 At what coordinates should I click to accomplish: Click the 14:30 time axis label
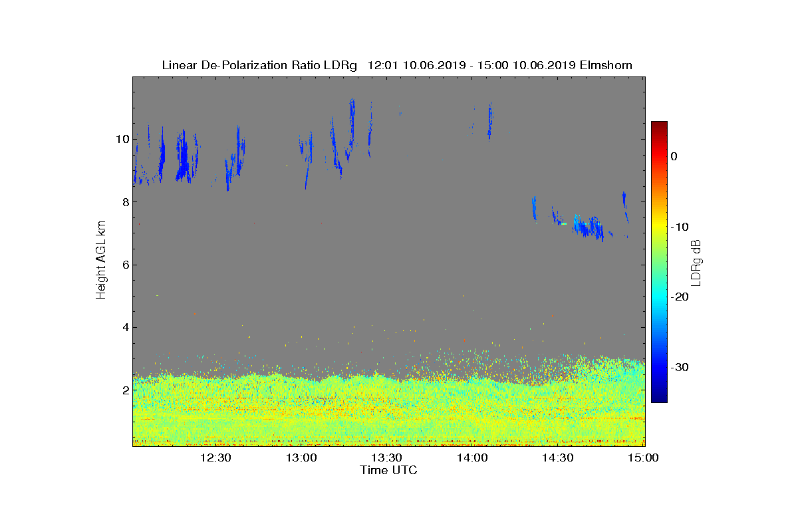(558, 458)
